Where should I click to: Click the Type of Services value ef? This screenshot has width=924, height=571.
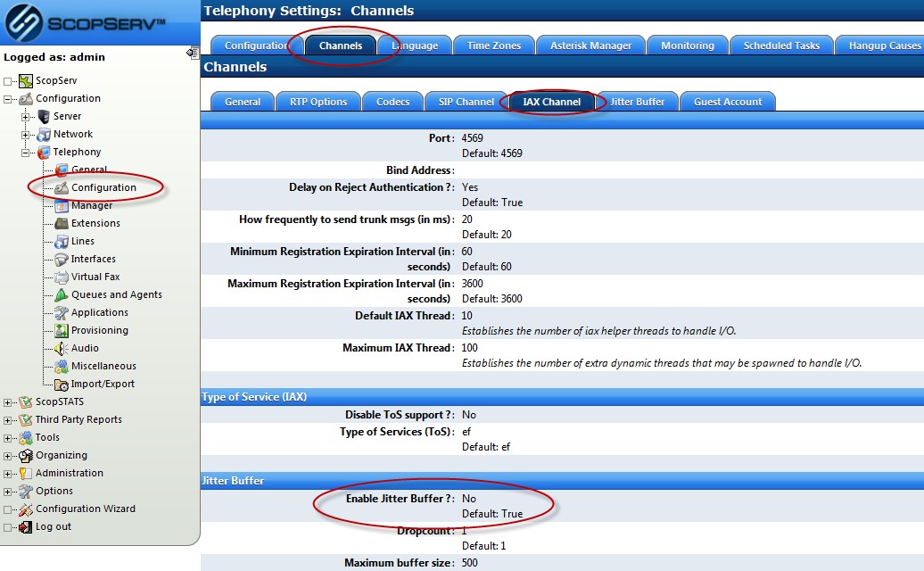[466, 432]
